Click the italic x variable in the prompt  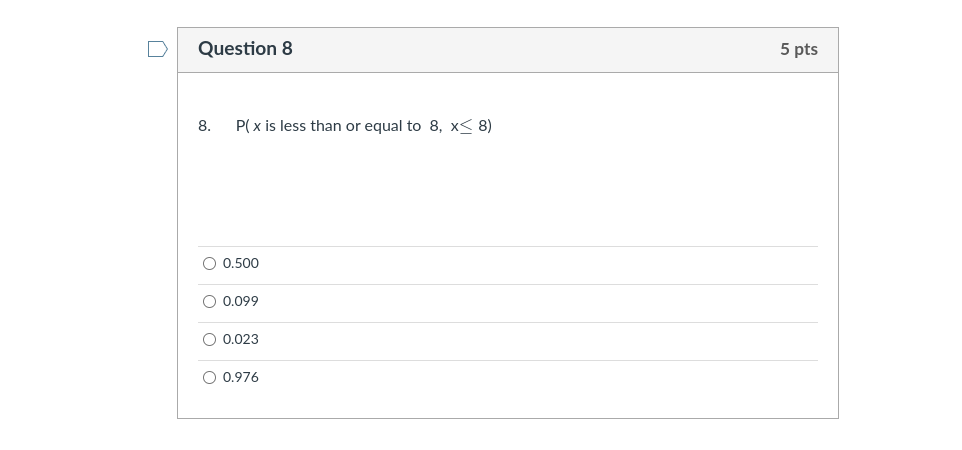pos(256,126)
